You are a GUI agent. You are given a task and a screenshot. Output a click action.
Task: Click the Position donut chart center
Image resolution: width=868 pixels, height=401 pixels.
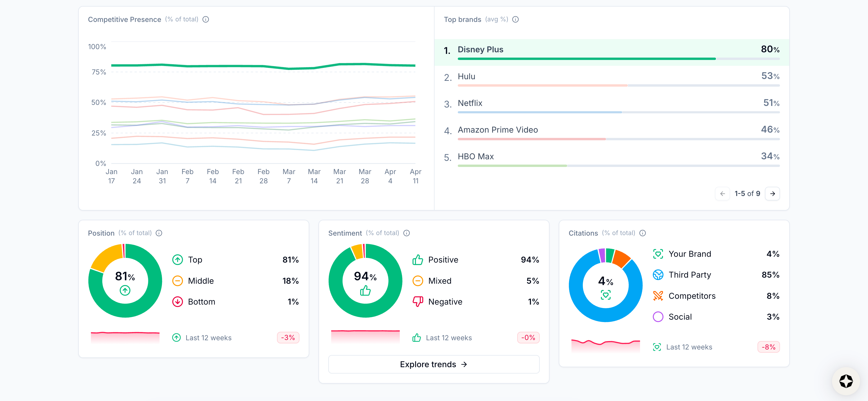[x=125, y=281]
